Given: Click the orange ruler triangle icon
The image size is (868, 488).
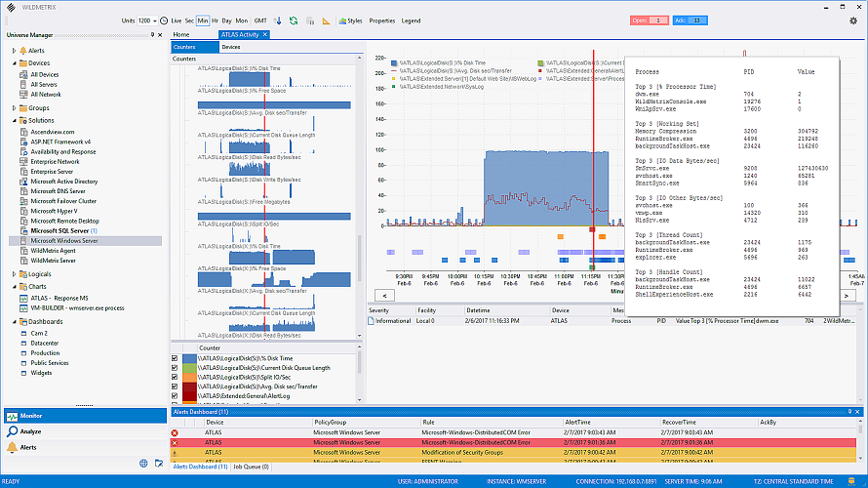Looking at the screenshot, I should point(326,21).
